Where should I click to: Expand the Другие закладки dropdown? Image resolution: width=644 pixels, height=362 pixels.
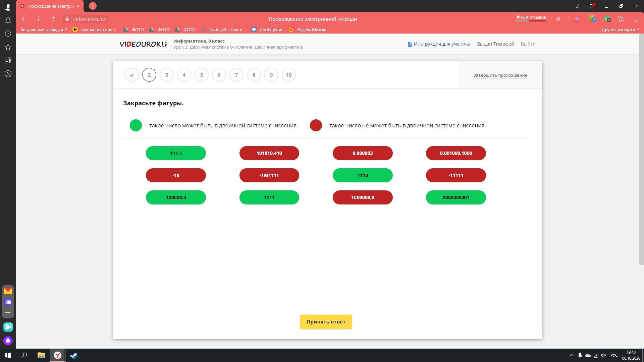620,29
